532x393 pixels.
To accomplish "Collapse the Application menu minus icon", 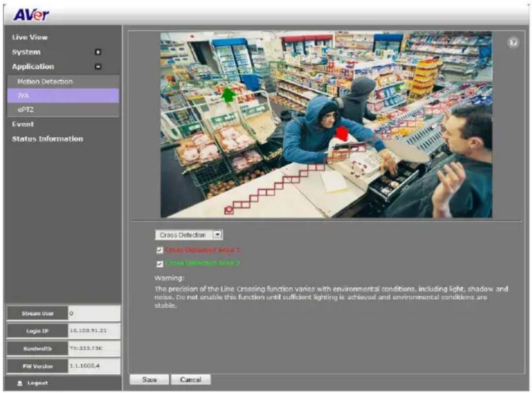I will point(98,67).
